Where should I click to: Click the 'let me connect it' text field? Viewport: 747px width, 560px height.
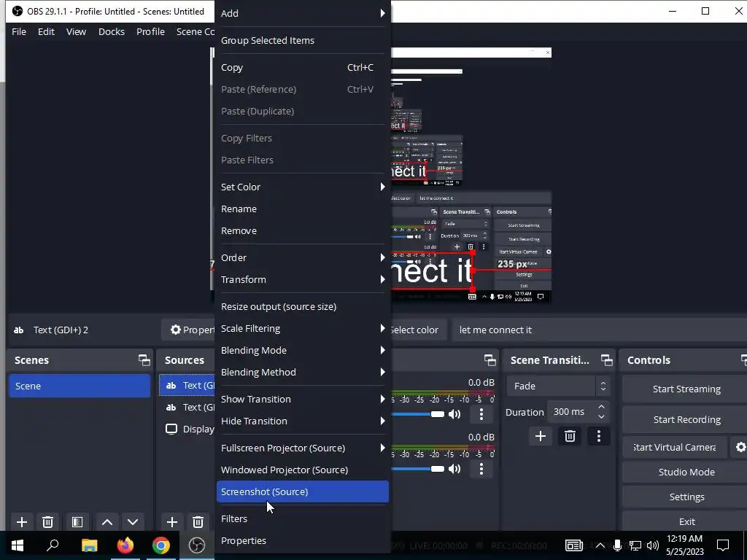[x=600, y=330]
